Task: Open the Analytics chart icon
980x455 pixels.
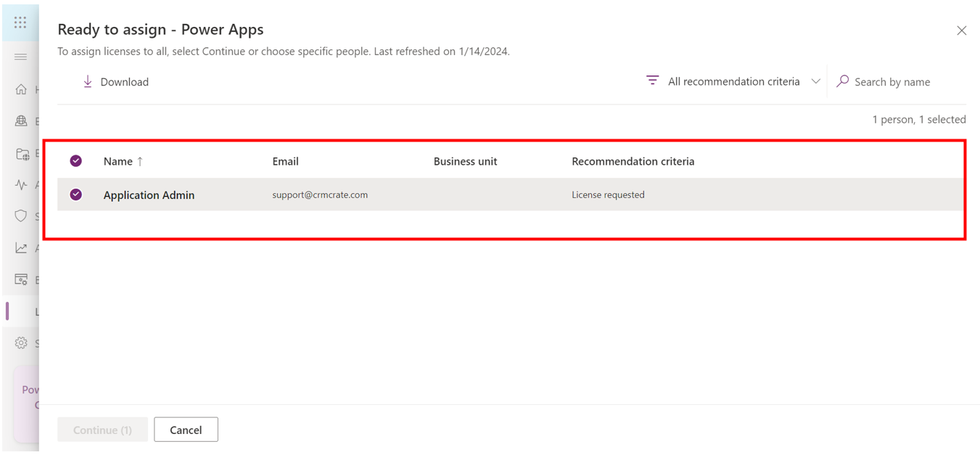Action: tap(21, 247)
